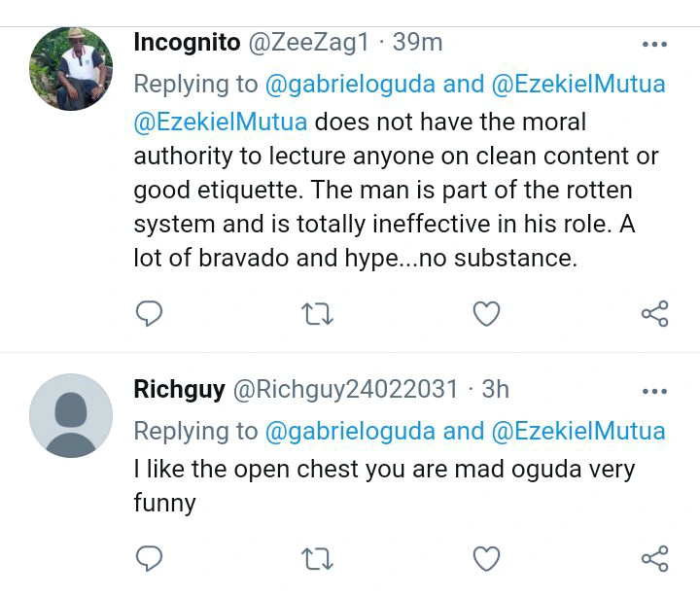The height and width of the screenshot is (597, 700).
Task: Open @EzekielMutua mention in Incognito's tweet body
Action: [x=221, y=123]
